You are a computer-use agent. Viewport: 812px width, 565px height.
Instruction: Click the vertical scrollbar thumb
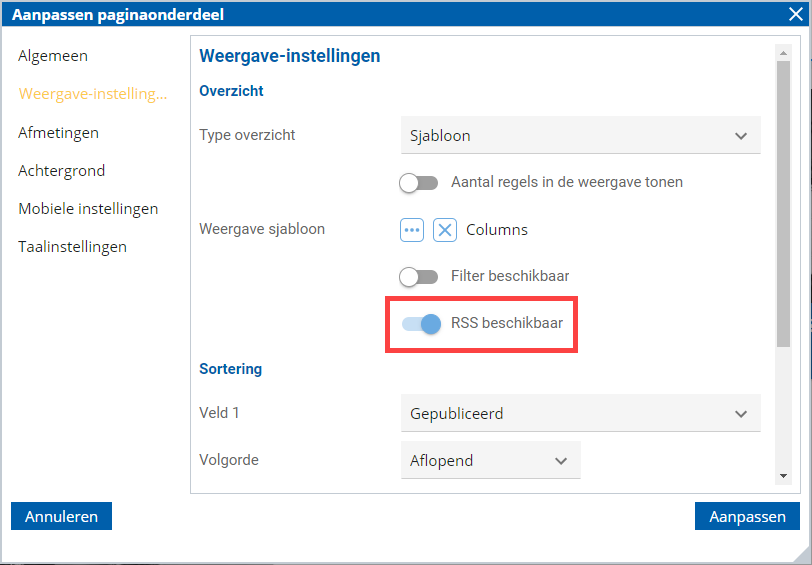pyautogui.click(x=783, y=204)
